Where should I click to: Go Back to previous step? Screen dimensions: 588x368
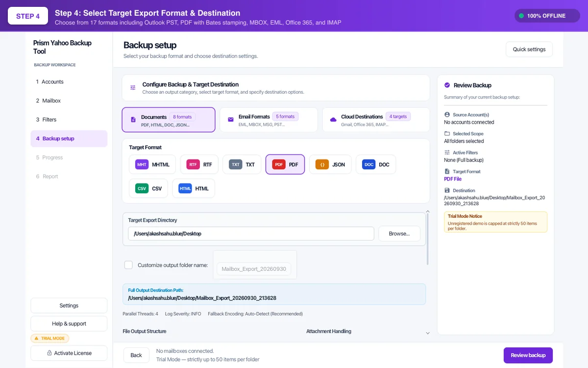136,355
